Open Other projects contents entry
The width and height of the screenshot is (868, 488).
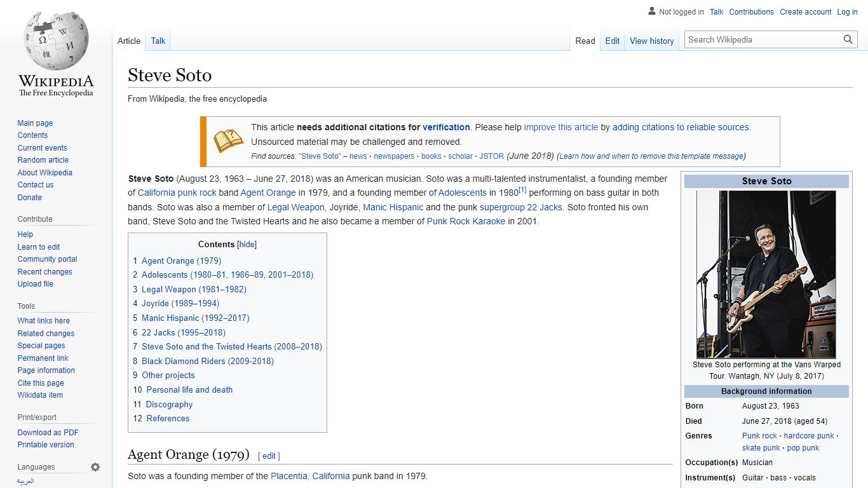coord(168,375)
